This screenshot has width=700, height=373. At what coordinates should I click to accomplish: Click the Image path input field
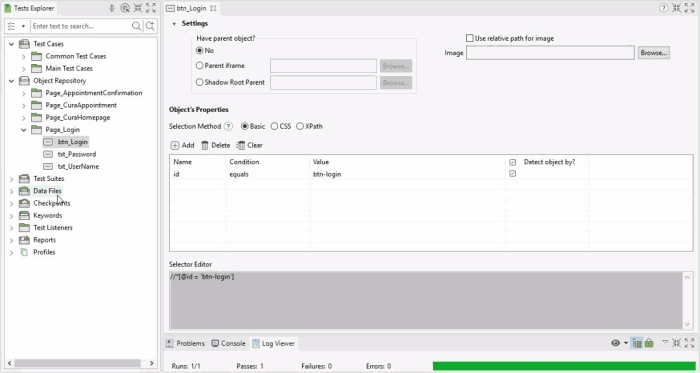(x=550, y=53)
